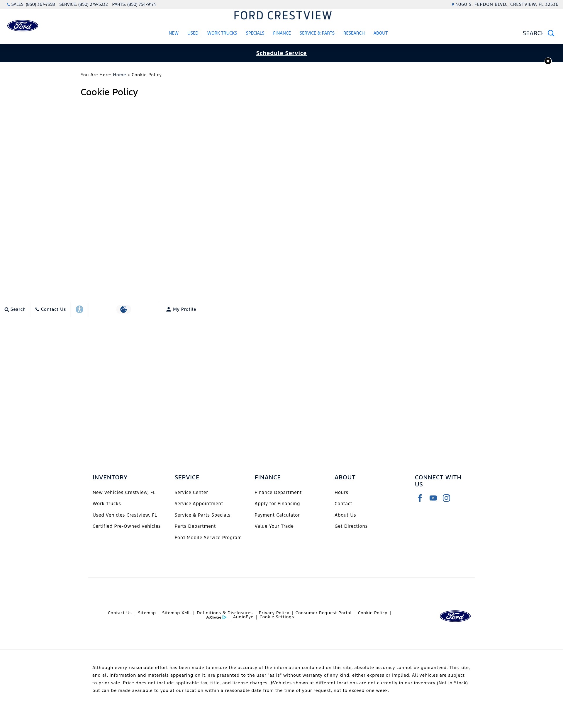Open the Hours footer link
563x728 pixels.
point(341,492)
